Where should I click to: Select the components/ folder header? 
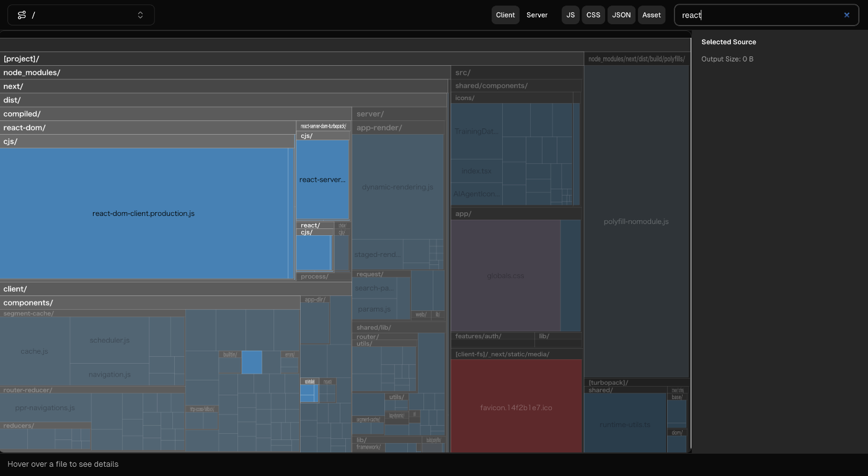pos(150,303)
